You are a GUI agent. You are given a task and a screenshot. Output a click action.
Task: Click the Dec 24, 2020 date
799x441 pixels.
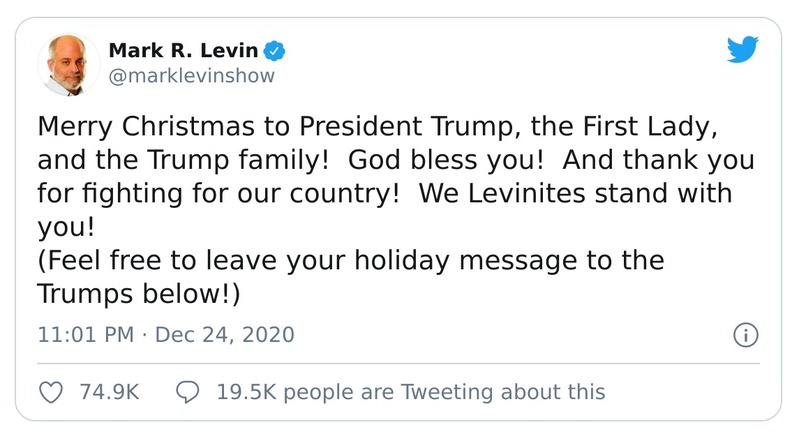pos(225,334)
